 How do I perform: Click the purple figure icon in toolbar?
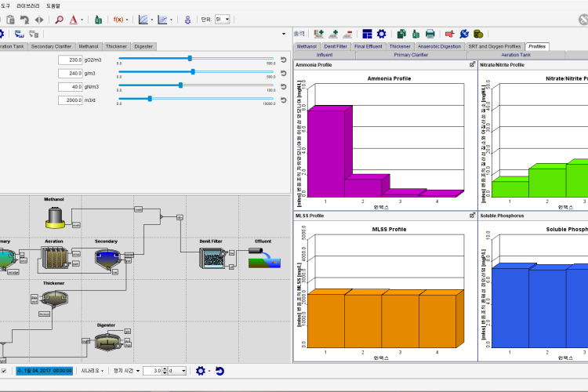pyautogui.click(x=187, y=20)
